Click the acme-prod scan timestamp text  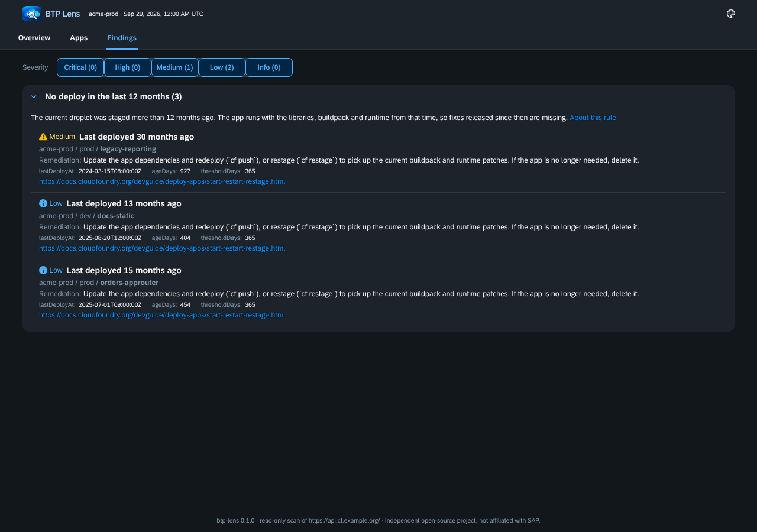(x=146, y=14)
